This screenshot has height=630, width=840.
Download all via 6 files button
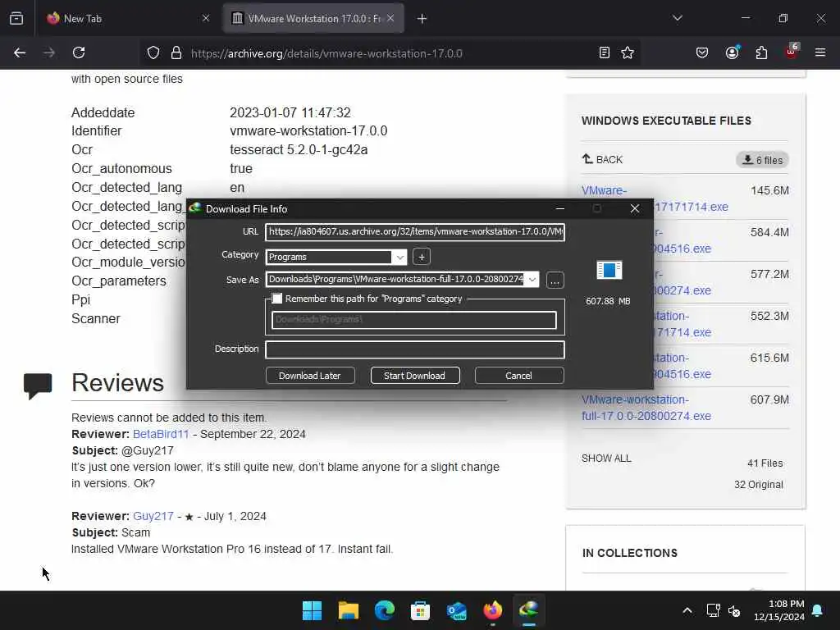(x=762, y=160)
